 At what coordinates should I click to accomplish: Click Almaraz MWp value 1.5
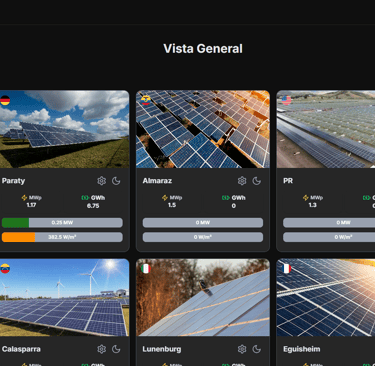pyautogui.click(x=172, y=205)
